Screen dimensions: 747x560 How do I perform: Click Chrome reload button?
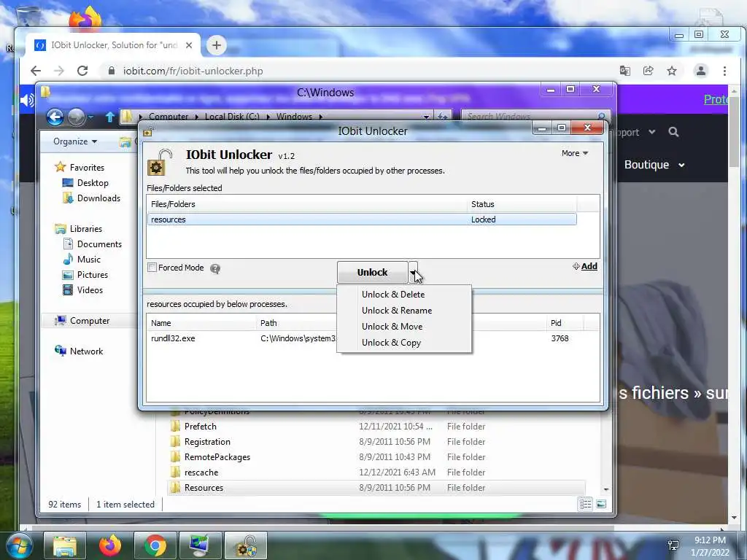point(82,71)
